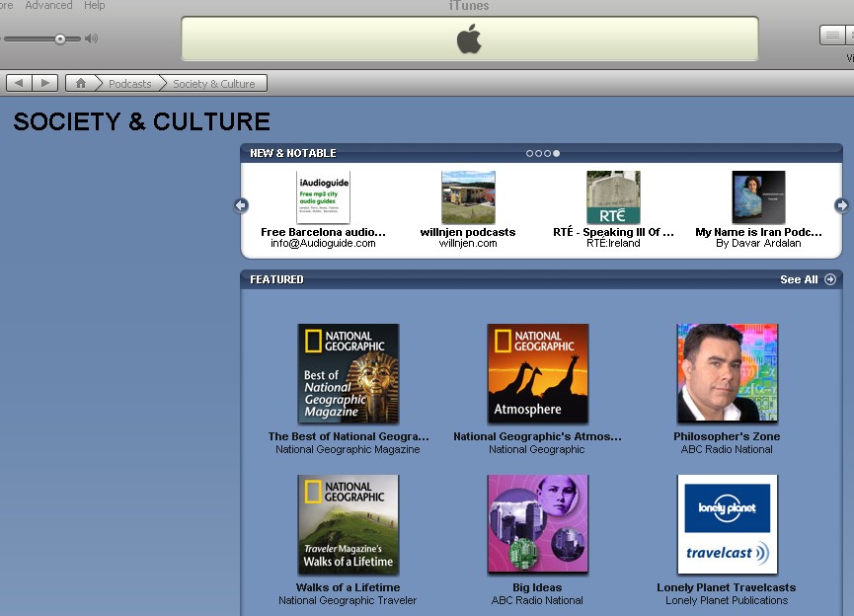Viewport: 854px width, 616px height.
Task: Open Lonely Planet travelcast cover
Action: pyautogui.click(x=727, y=524)
